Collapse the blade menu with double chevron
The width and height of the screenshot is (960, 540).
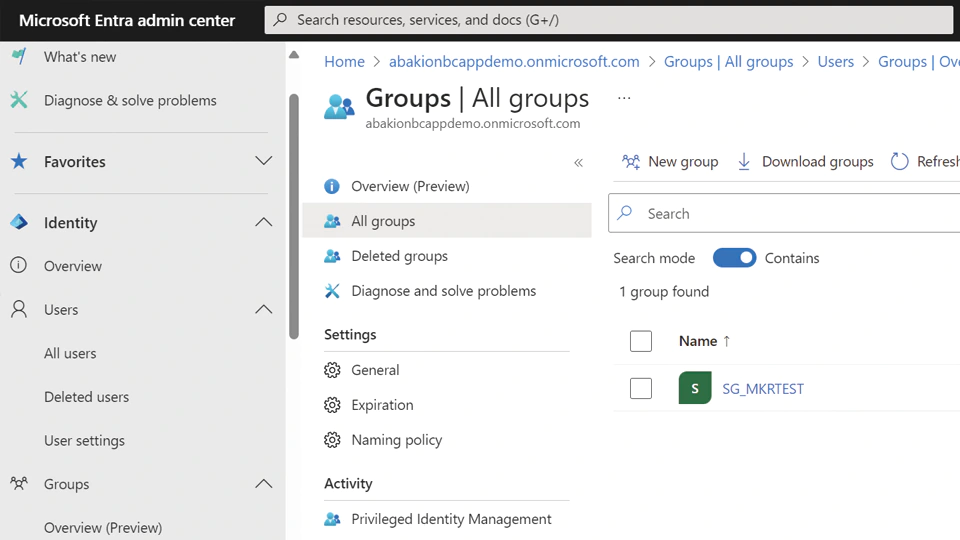click(x=579, y=162)
